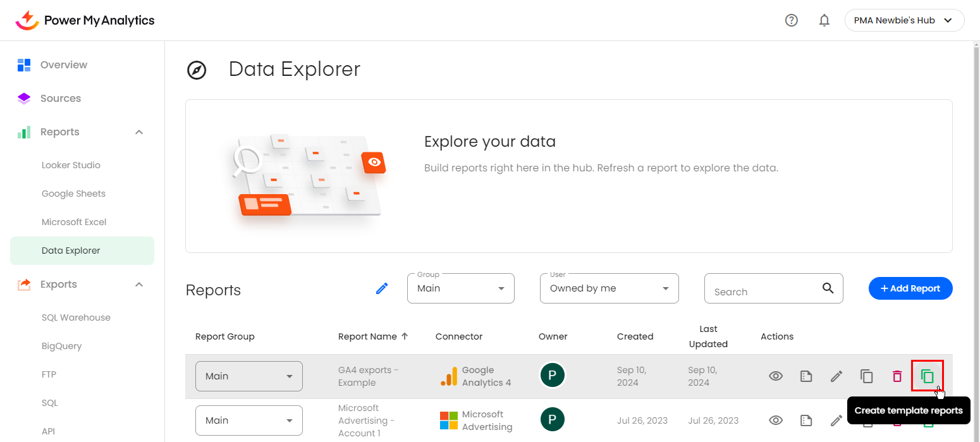
Task: Change Report Group for GA4 exports row
Action: click(x=248, y=376)
